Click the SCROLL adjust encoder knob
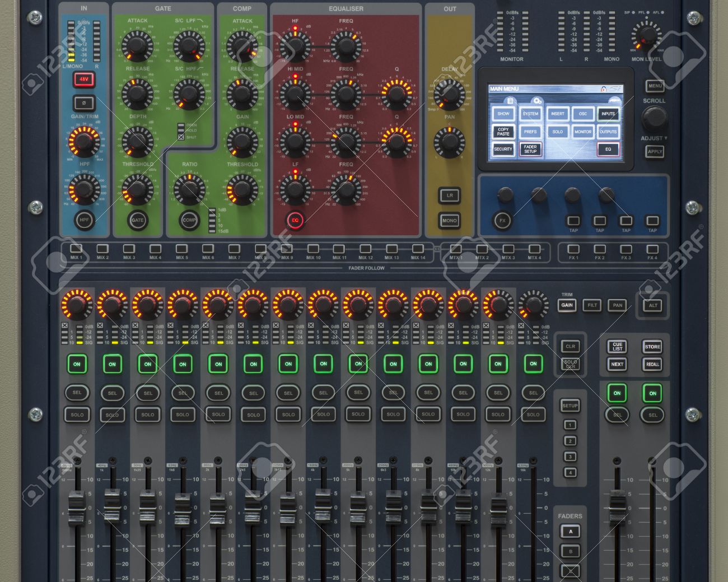This screenshot has height=582, width=728. 654,118
